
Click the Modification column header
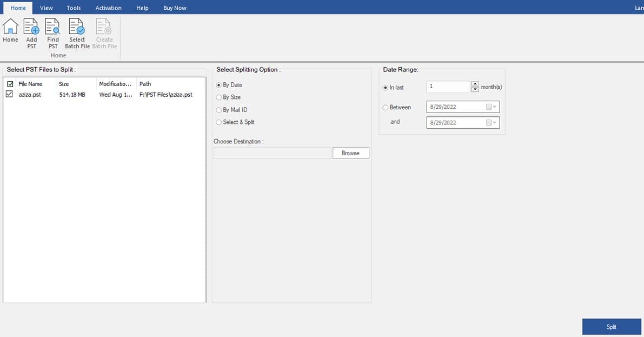[115, 84]
